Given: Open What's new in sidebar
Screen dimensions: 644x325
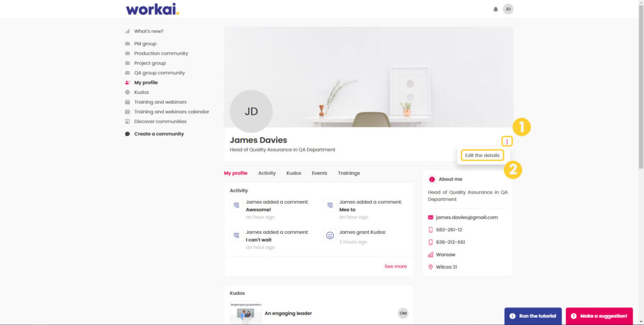Looking at the screenshot, I should tap(148, 31).
